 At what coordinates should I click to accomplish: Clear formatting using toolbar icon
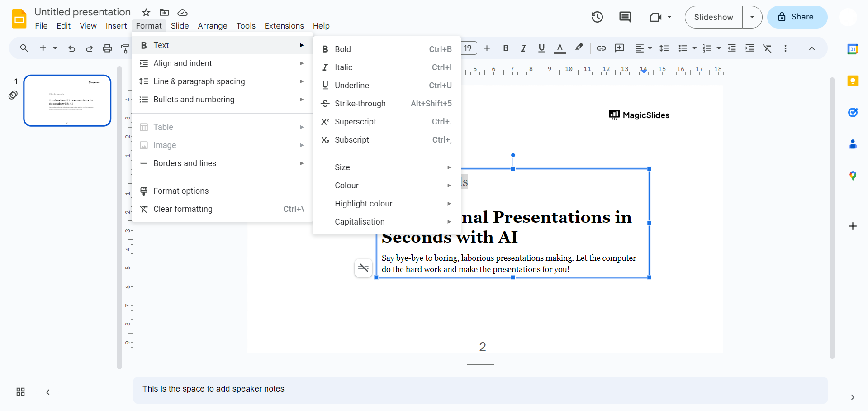(x=767, y=48)
